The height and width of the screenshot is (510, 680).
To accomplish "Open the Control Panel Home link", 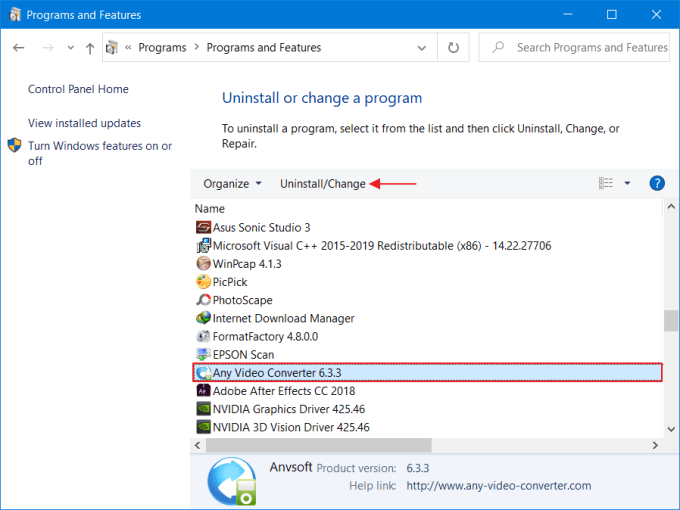I will 78,89.
